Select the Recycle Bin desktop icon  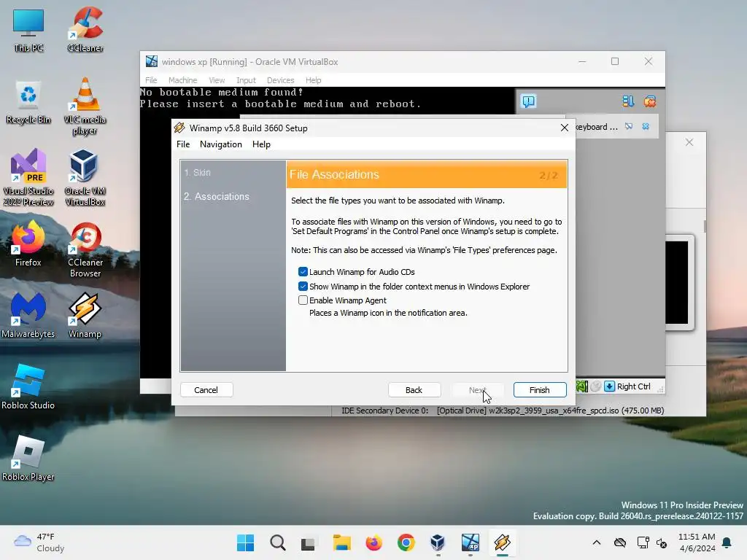[28, 102]
